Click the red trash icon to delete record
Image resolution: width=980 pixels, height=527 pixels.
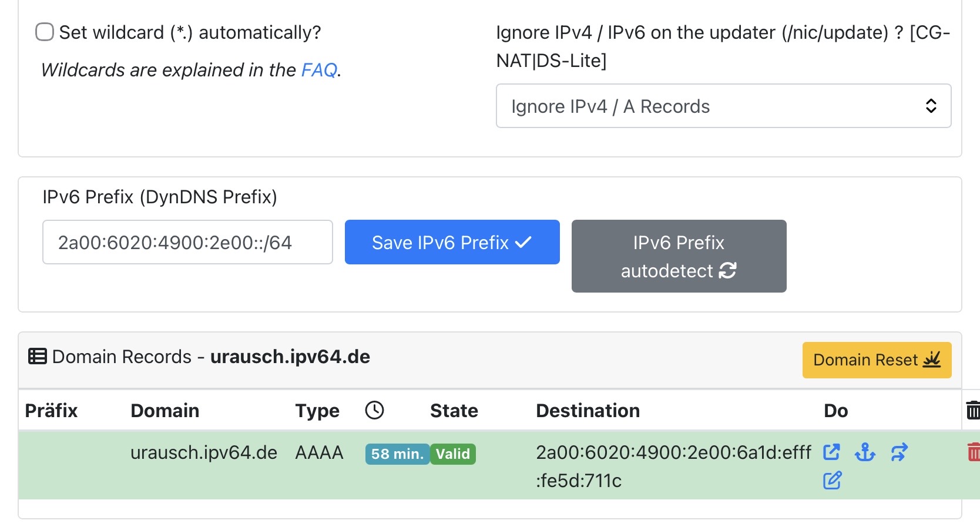[973, 452]
